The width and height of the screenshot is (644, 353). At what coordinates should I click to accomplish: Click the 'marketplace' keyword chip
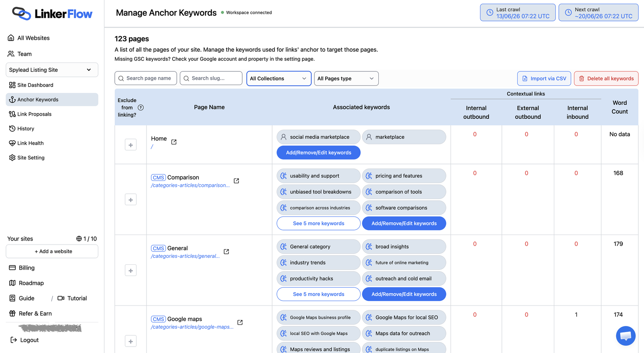pyautogui.click(x=404, y=137)
